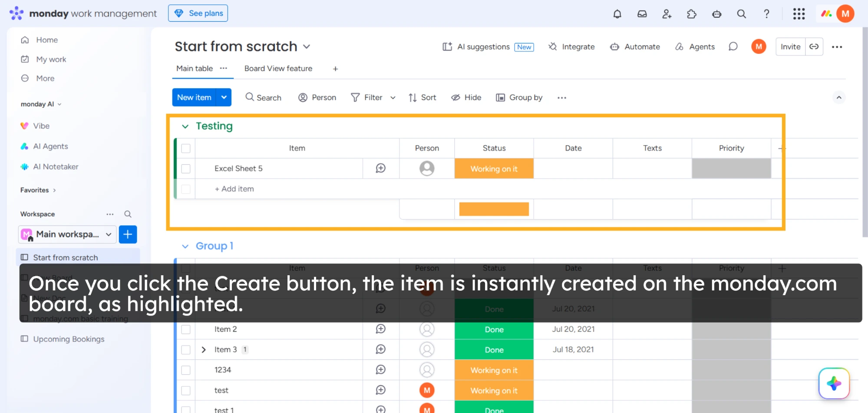Open board options three-dot menu
868x413 pixels.
837,47
